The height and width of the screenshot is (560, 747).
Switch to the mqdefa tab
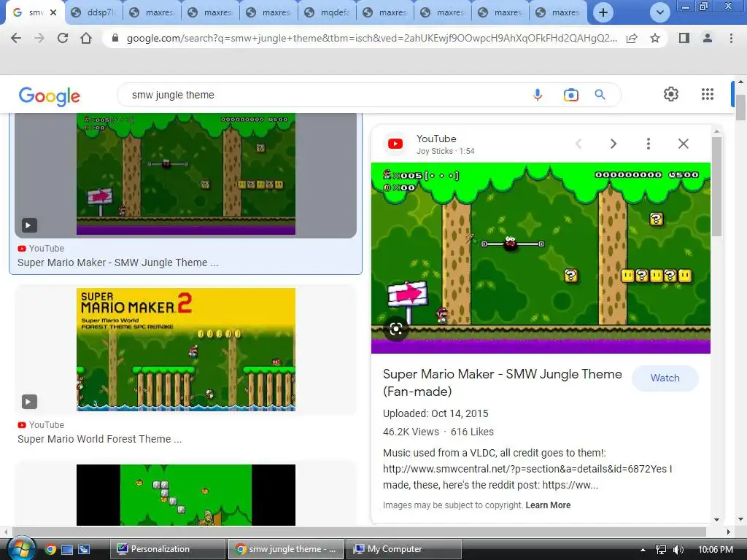(x=328, y=12)
